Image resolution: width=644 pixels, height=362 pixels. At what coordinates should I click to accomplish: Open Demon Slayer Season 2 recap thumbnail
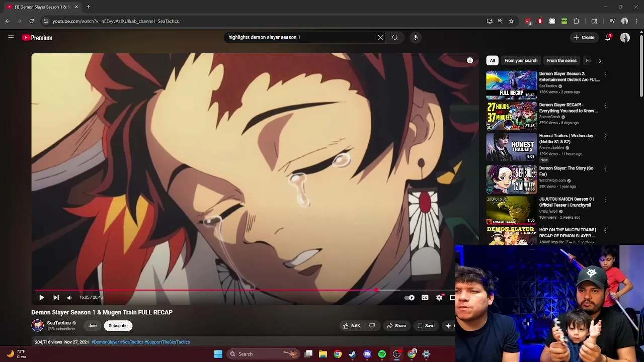[x=511, y=85]
